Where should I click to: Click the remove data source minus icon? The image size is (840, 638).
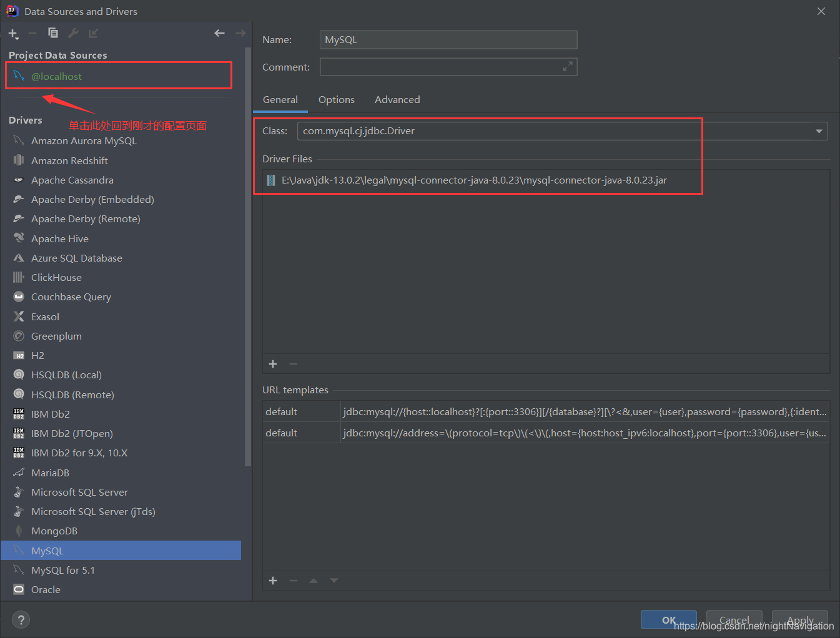pyautogui.click(x=32, y=33)
